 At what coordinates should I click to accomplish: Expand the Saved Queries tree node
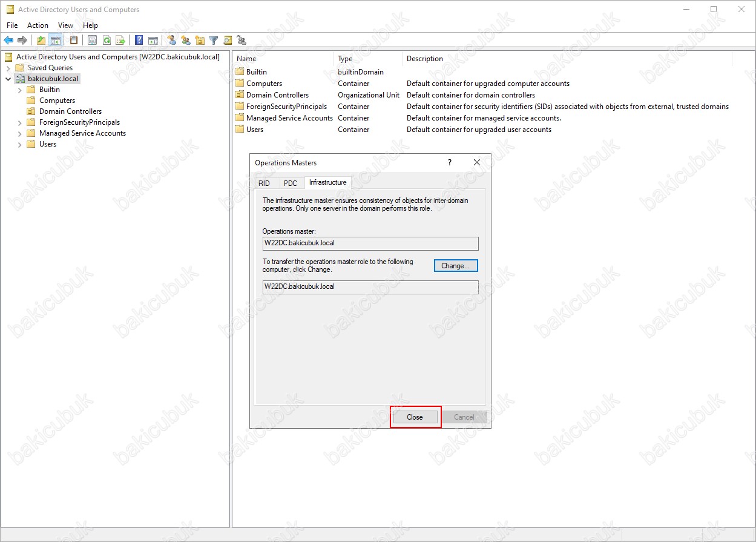click(x=9, y=68)
